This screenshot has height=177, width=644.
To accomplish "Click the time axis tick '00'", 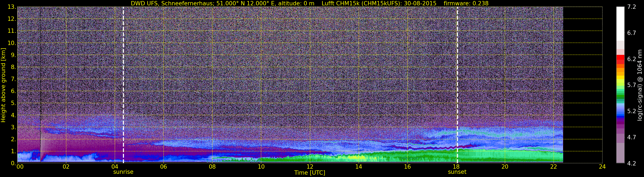I will point(20,167).
